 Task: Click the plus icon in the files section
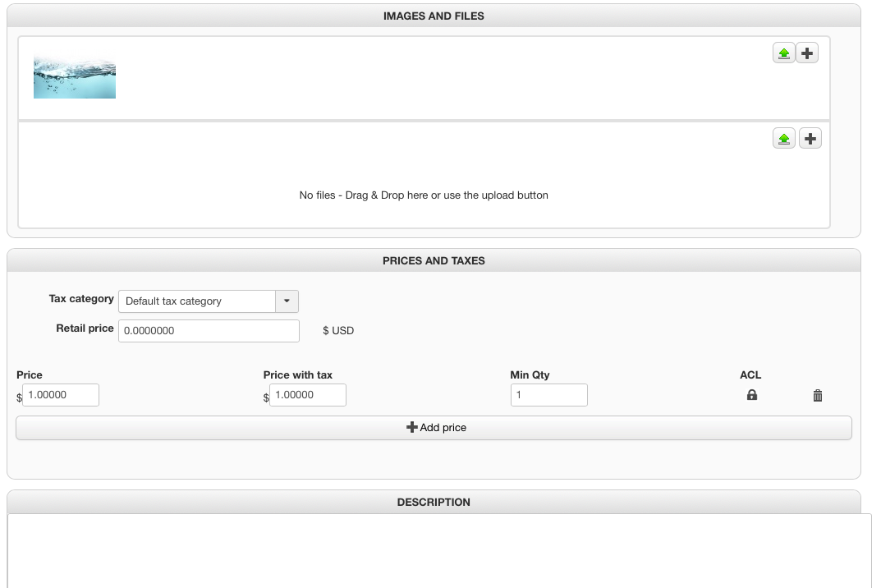point(810,139)
